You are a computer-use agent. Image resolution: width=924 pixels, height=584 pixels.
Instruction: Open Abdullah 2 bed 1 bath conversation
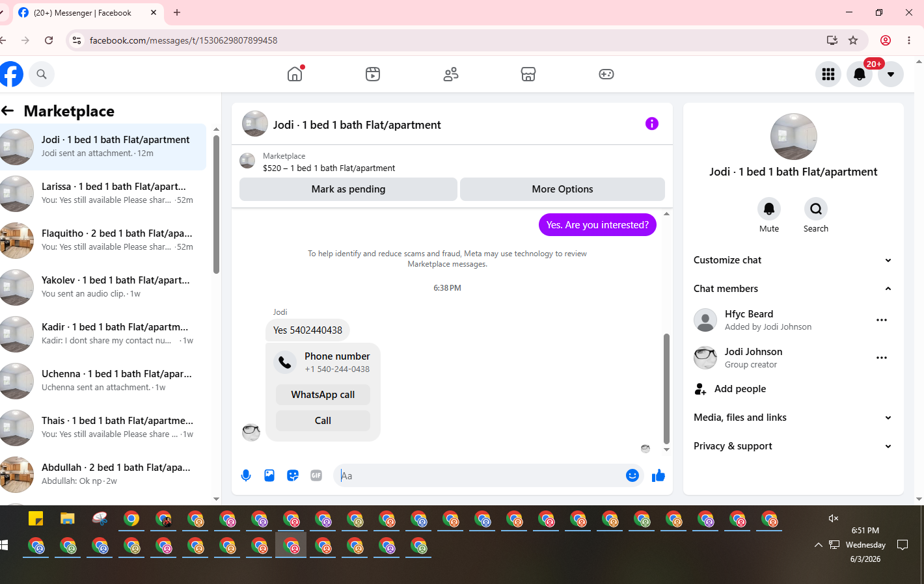click(x=103, y=474)
